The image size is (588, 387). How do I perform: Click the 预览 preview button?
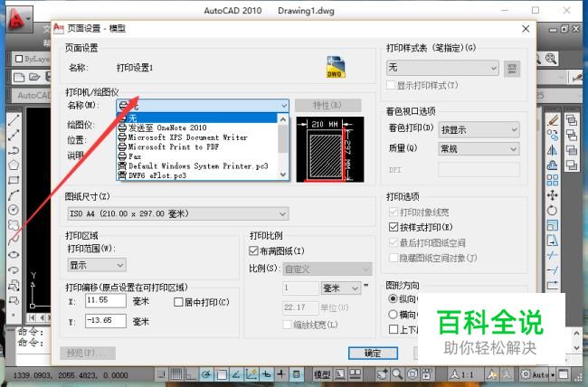pyautogui.click(x=88, y=353)
